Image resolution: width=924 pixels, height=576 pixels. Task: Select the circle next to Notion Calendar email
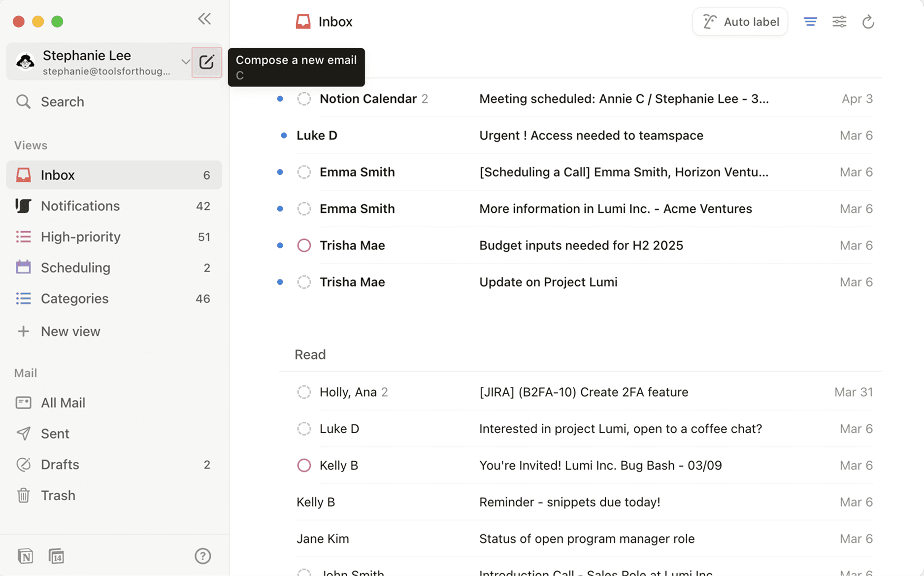pyautogui.click(x=304, y=99)
